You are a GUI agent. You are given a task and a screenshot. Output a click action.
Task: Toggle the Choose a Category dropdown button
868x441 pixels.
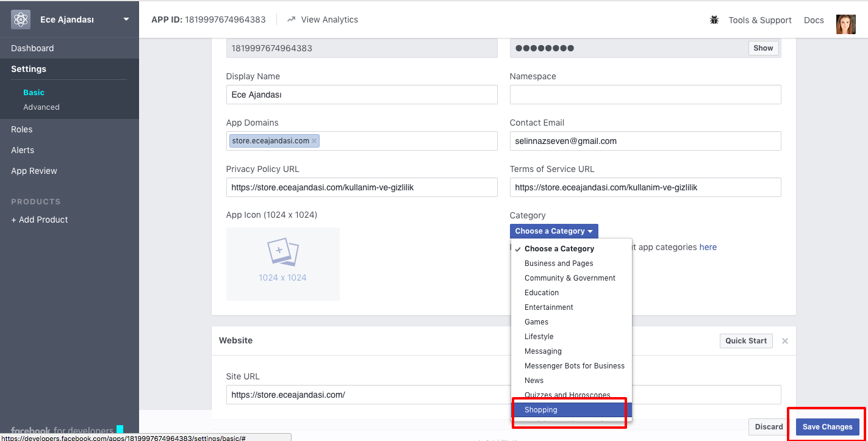point(554,231)
